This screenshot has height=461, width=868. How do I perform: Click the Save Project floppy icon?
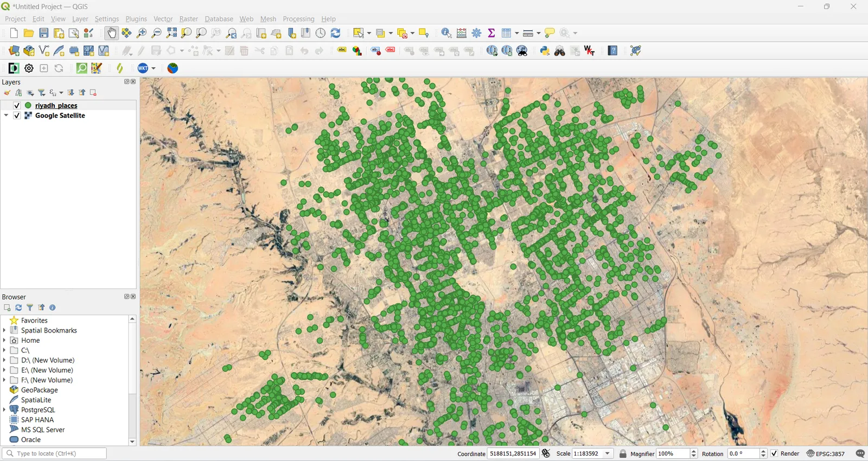pyautogui.click(x=44, y=34)
